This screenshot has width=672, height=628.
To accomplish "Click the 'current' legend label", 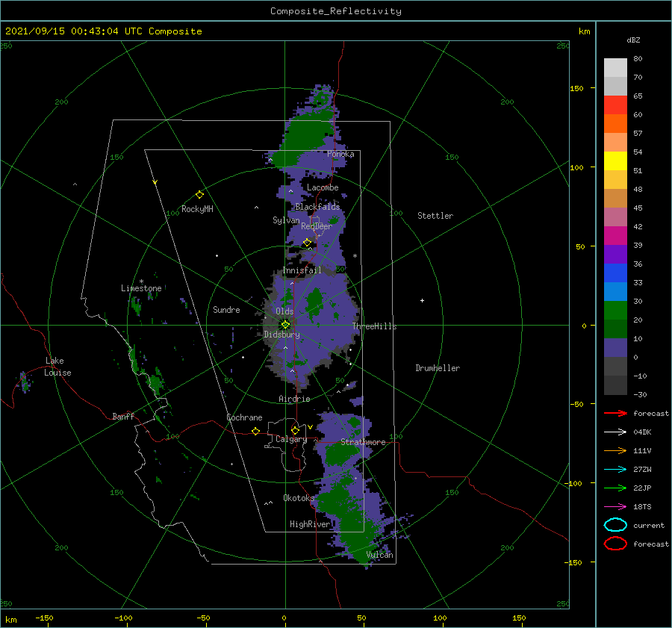I will tap(648, 525).
